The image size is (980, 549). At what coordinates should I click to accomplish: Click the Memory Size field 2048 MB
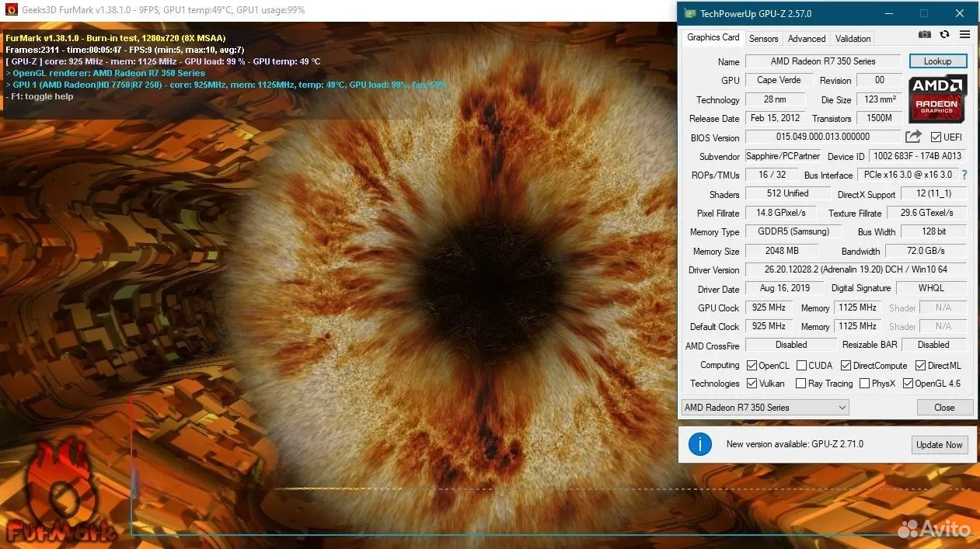782,251
